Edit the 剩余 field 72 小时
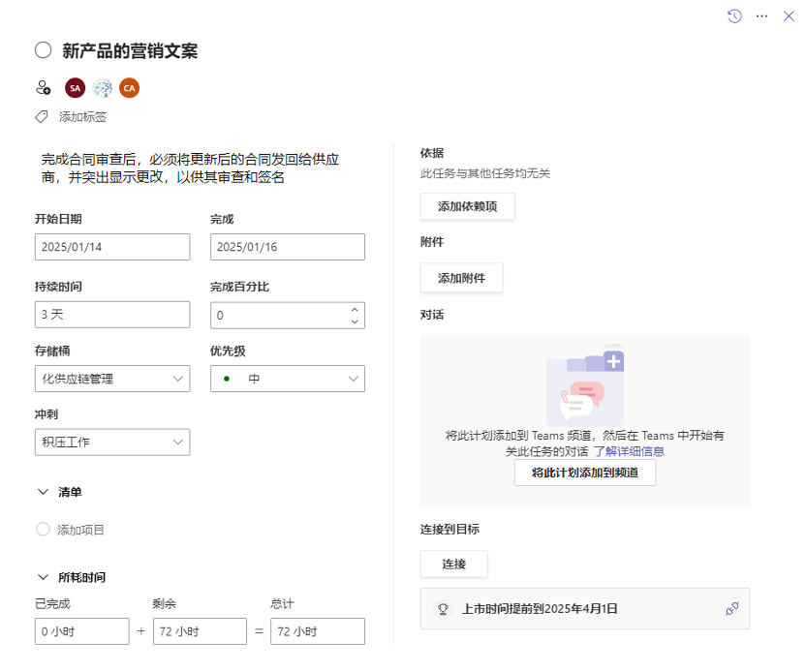This screenshot has height=672, width=806. [x=200, y=631]
